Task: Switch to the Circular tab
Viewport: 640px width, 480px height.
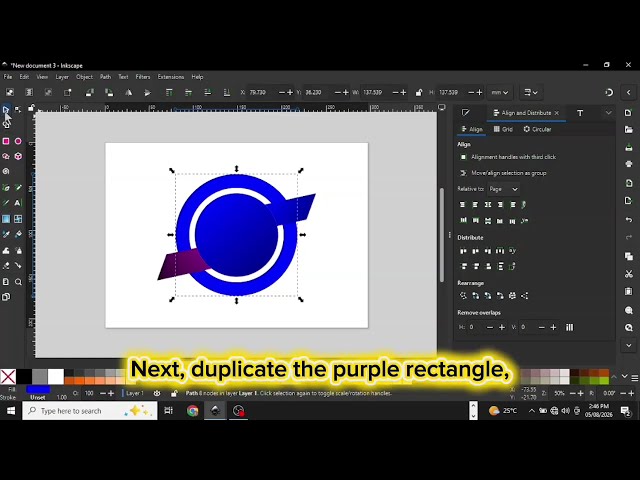Action: pos(538,129)
